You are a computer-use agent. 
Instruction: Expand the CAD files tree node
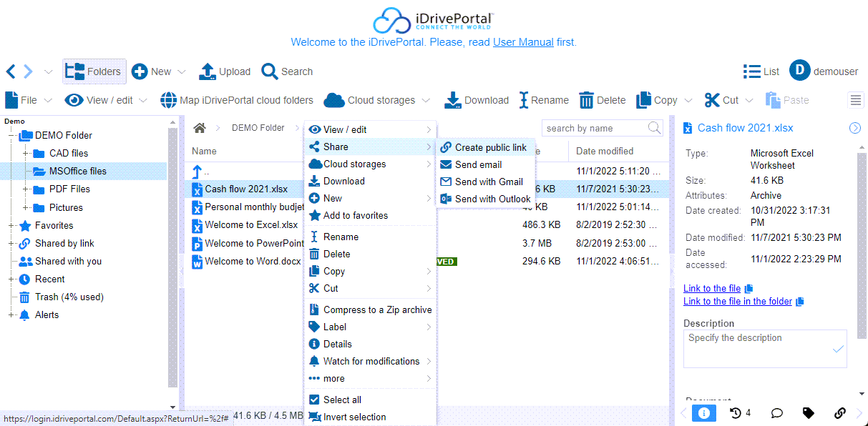(x=26, y=153)
